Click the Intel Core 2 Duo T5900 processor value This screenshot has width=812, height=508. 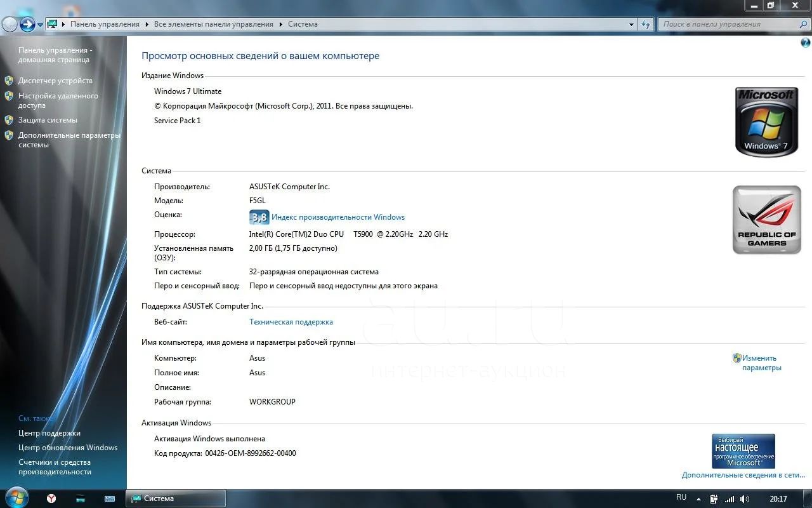348,234
